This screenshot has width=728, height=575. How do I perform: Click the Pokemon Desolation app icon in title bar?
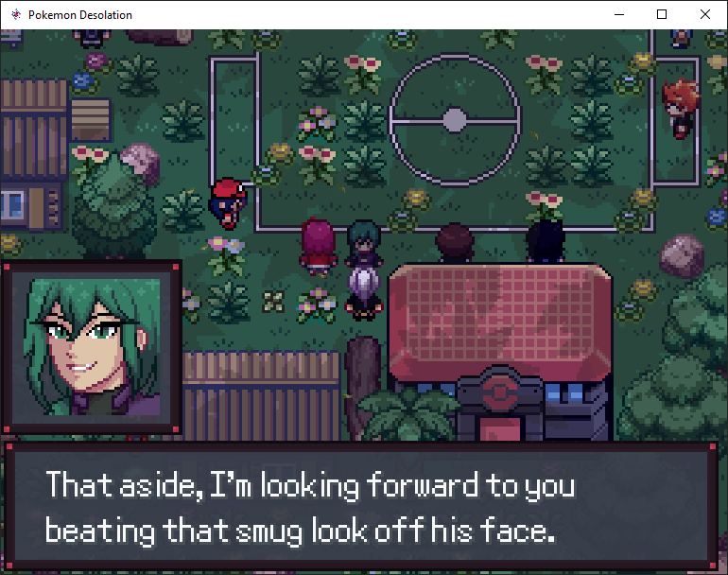[16, 14]
